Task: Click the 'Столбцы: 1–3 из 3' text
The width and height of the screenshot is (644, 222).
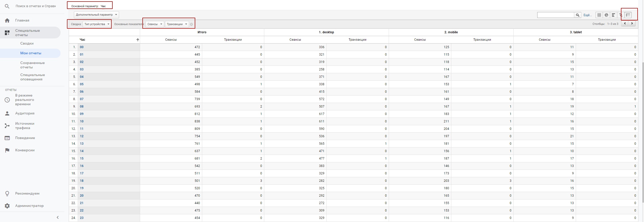Action: 605,24
